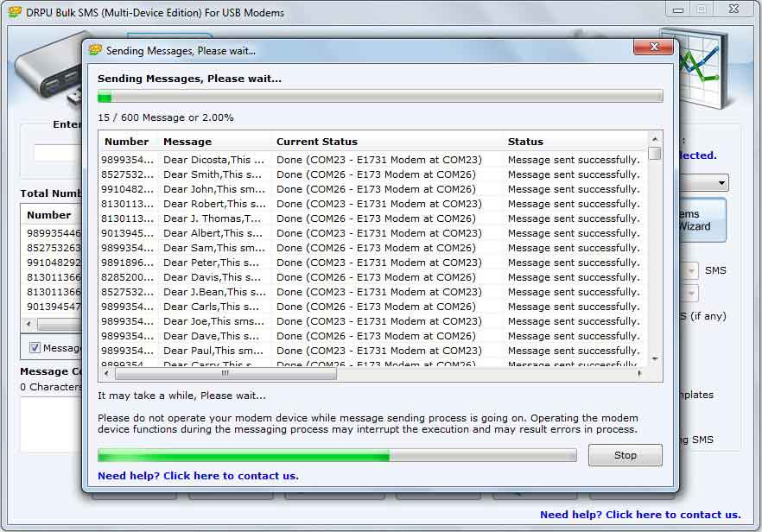This screenshot has width=762, height=532.
Task: Sort by the Current Status column header
Action: point(317,142)
